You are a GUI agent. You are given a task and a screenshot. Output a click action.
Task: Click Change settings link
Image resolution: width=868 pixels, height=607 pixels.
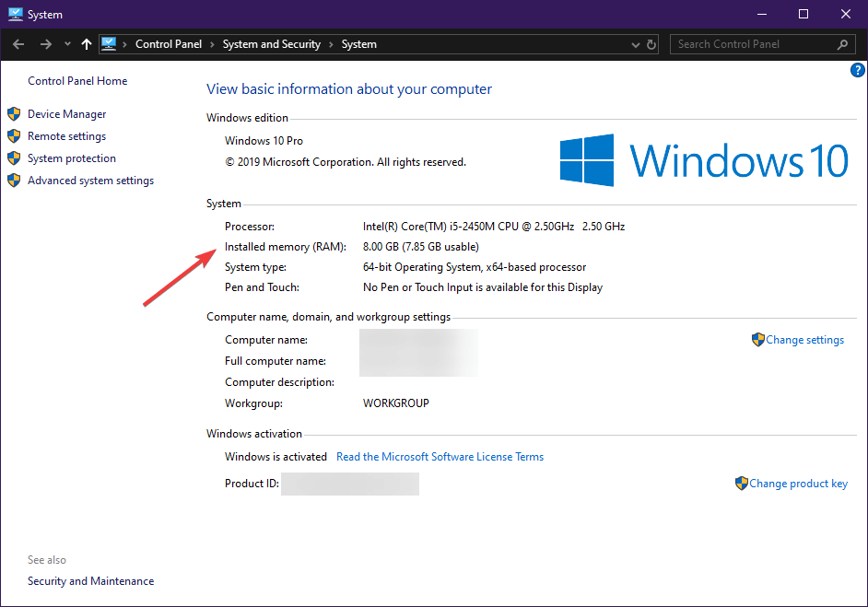[805, 340]
